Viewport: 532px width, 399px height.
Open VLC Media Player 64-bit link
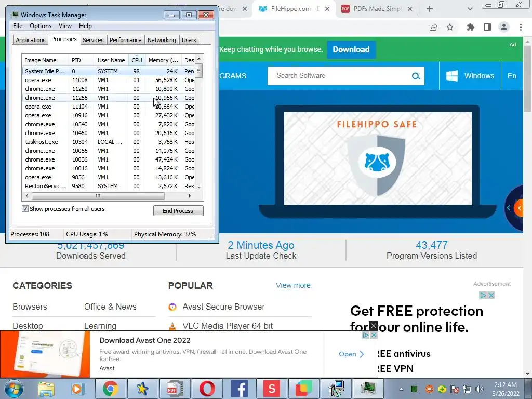(228, 326)
